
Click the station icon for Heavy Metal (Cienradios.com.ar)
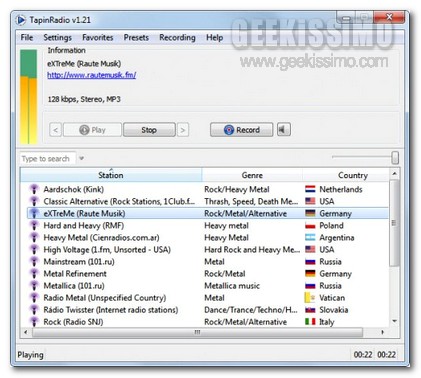point(34,237)
